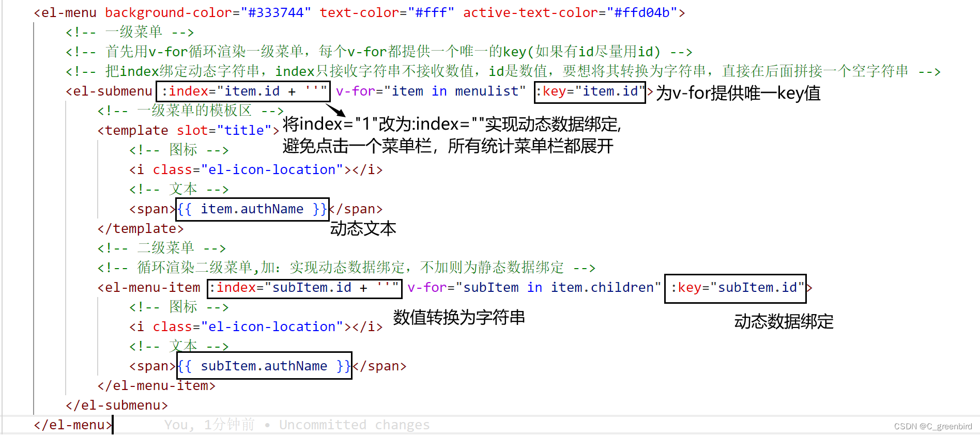Click the el-menu-item opening tag name

pos(152,287)
